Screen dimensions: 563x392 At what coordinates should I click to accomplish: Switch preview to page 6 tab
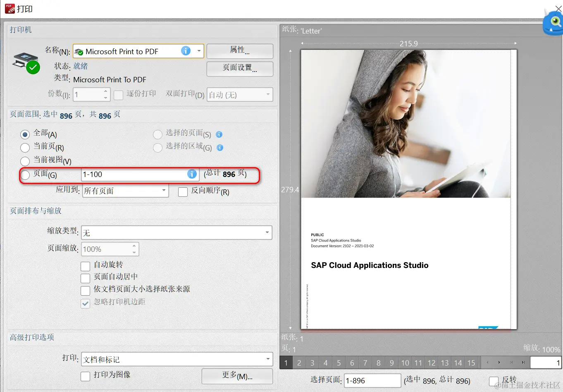coord(352,363)
